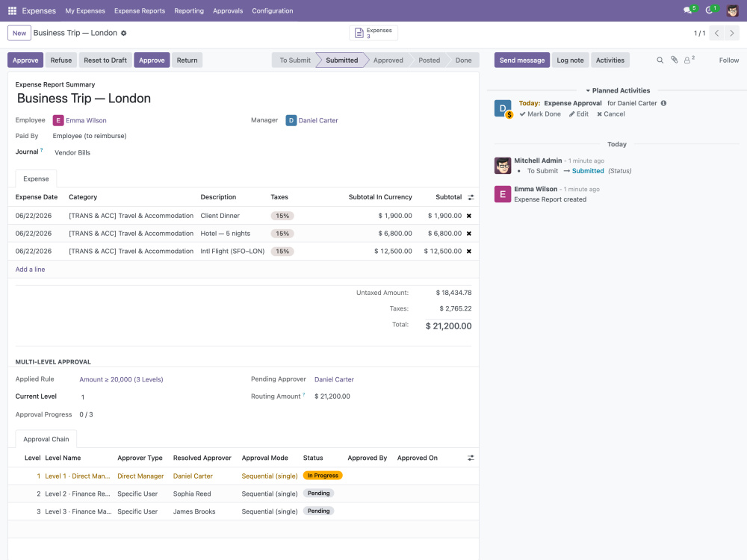Screen dimensions: 747x560
Task: Open the Approvals menu
Action: (x=228, y=10)
